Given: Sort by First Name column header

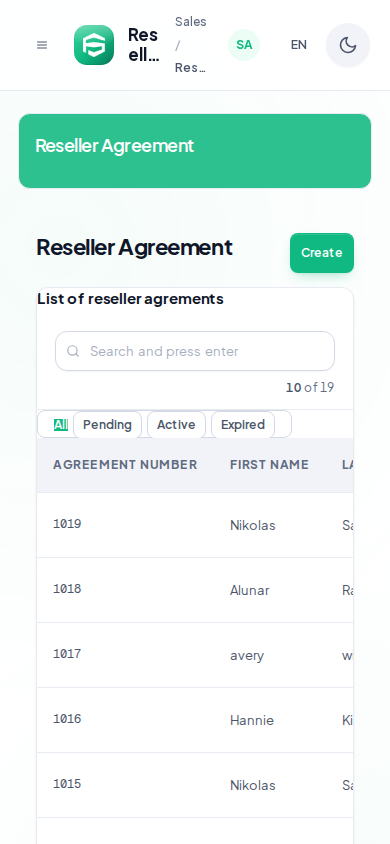Looking at the screenshot, I should point(269,465).
